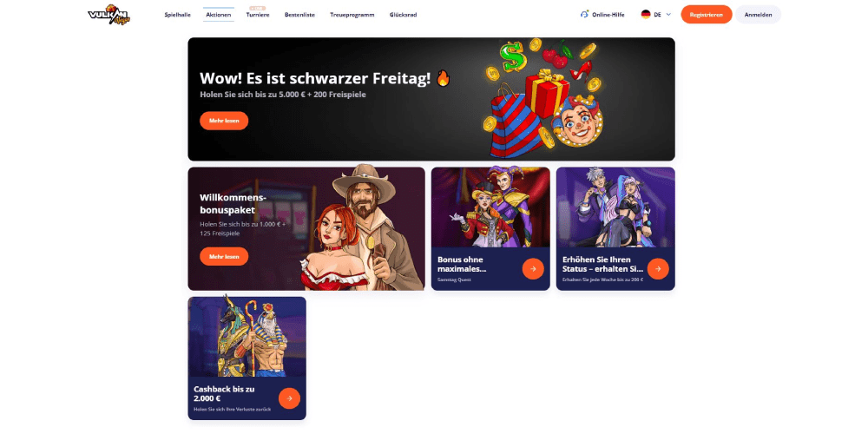
Task: Click the Vulkan Vegas logo
Action: click(x=108, y=15)
